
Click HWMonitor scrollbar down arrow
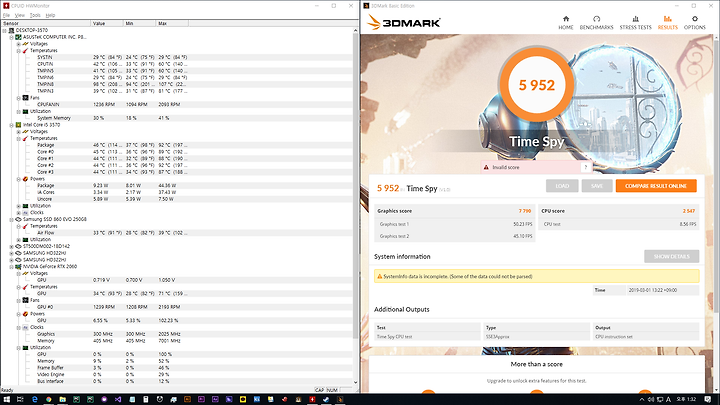(355, 382)
